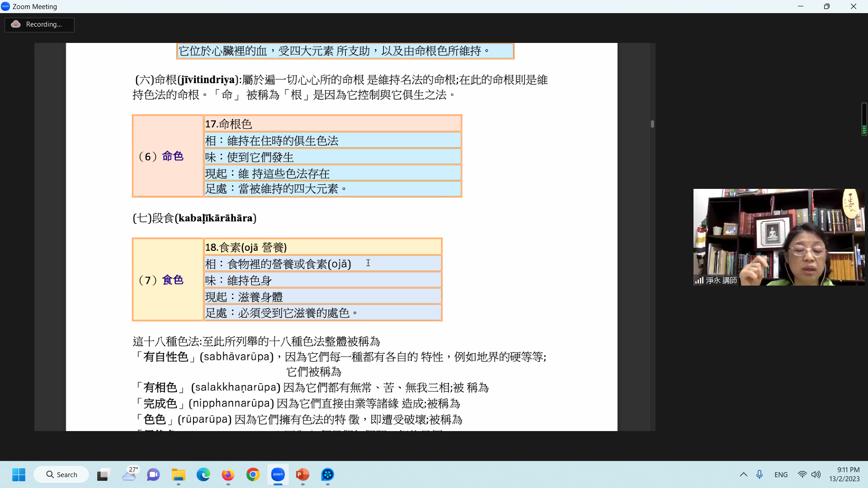Image resolution: width=868 pixels, height=488 pixels.
Task: Switch the ENG input language indicator
Action: coord(781,474)
